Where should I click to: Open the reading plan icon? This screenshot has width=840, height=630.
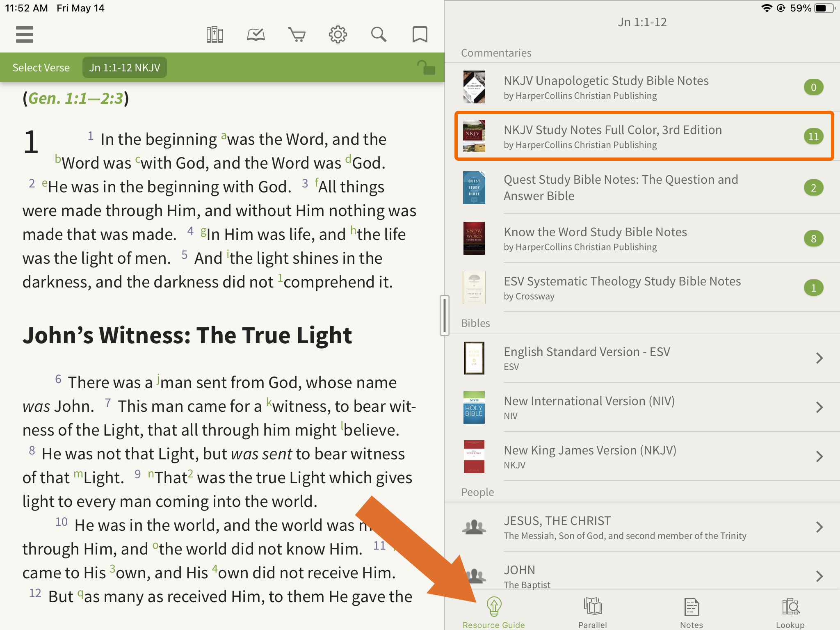pyautogui.click(x=256, y=34)
